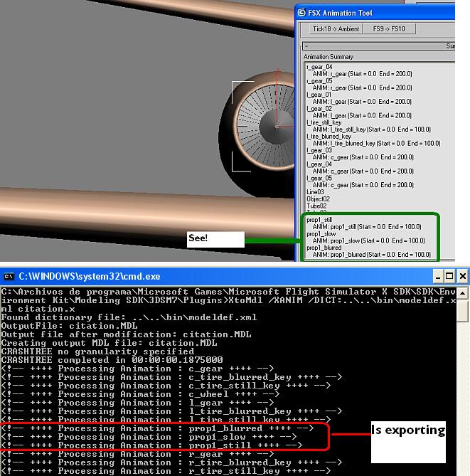Click the Processing Animation c_tire_still_key line
This screenshot has width=470, height=476.
(166, 386)
